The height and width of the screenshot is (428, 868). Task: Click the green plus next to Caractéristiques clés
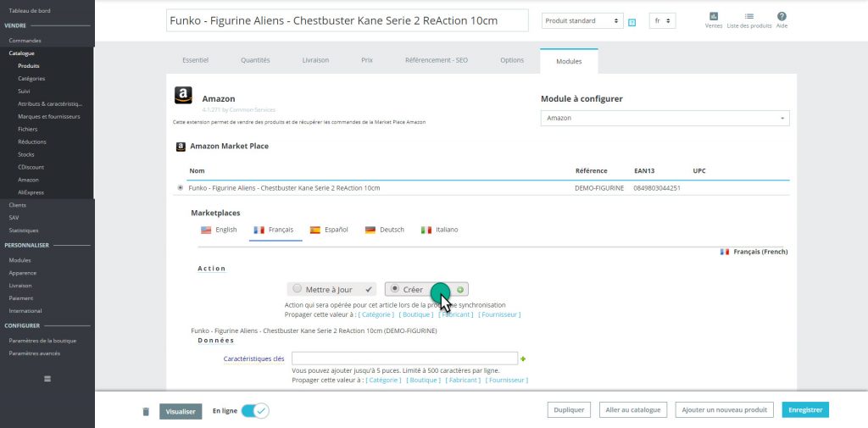tap(523, 359)
